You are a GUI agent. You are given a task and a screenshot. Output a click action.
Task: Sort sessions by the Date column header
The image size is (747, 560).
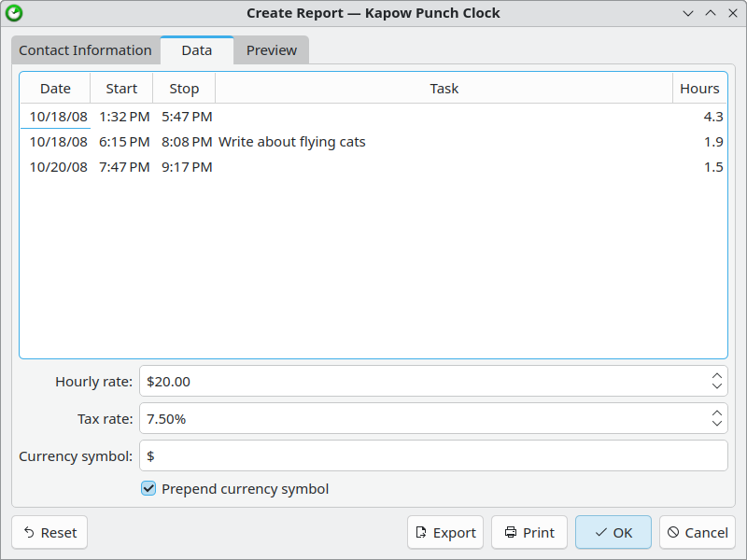coord(55,89)
